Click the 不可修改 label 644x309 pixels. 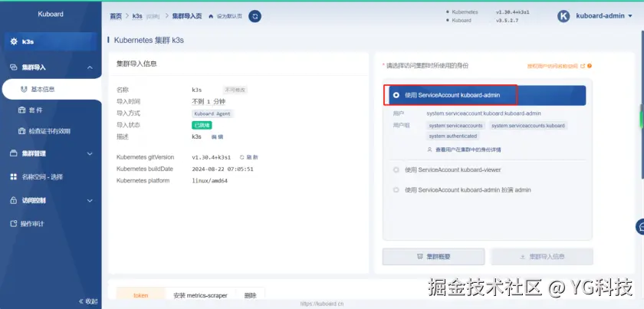tap(235, 90)
